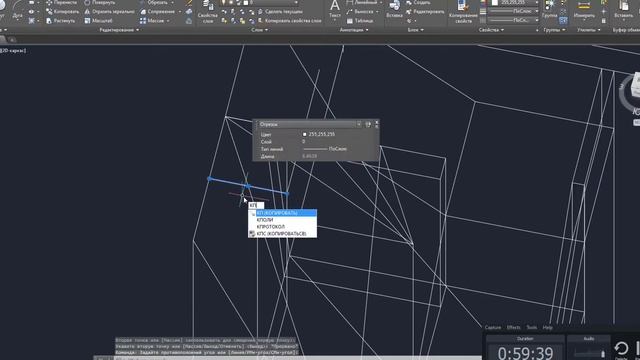Screen dimensions: 640x360
Task: Expand the Слои panel
Action: (x=260, y=30)
